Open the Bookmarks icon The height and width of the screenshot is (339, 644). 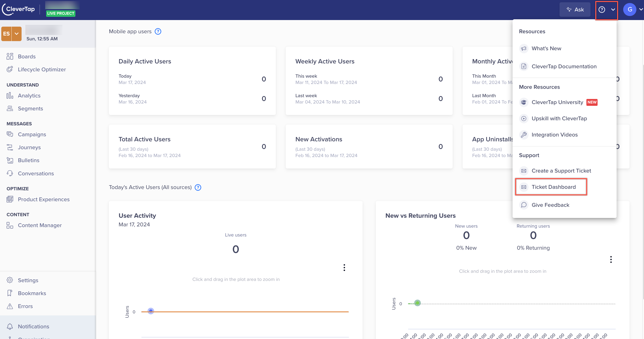tap(10, 293)
